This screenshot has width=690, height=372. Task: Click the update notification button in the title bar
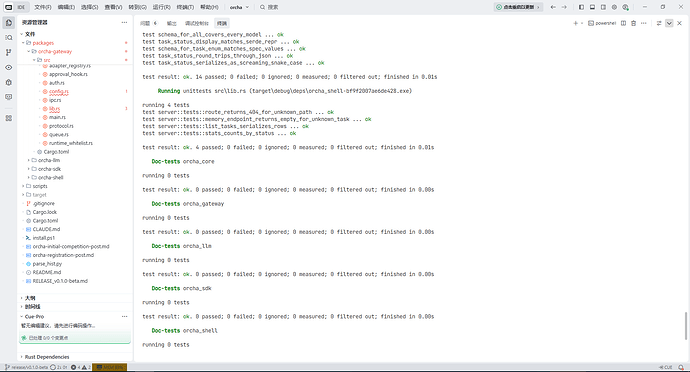point(518,7)
